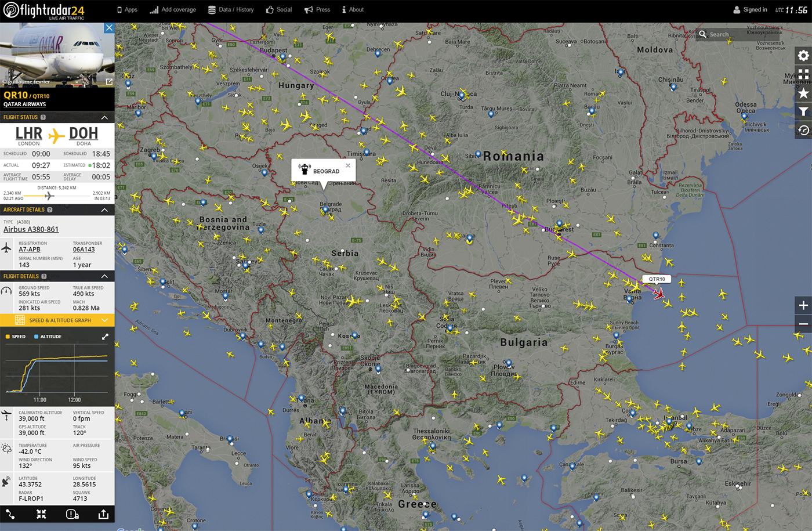Open the alert lock icon in footer
The width and height of the screenshot is (812, 531).
coord(72,514)
